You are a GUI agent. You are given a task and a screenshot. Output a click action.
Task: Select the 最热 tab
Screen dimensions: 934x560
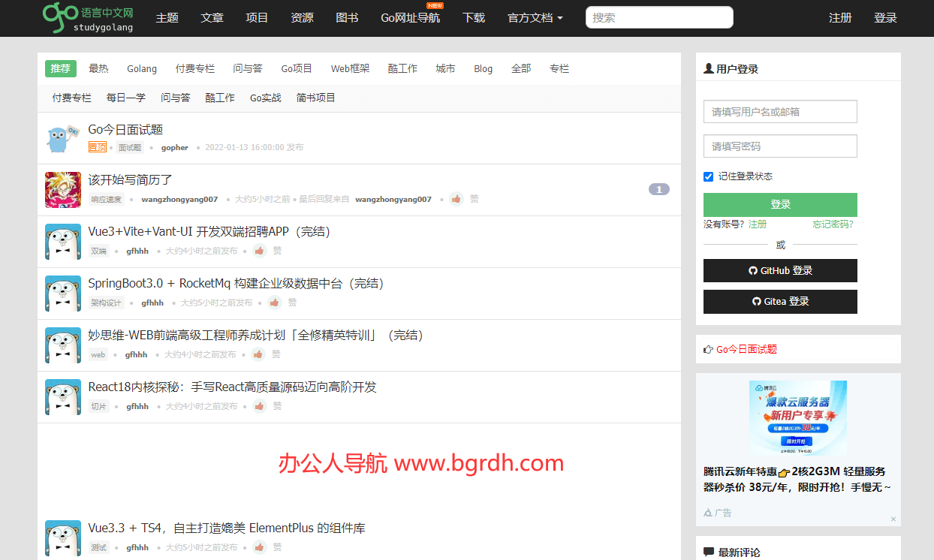pyautogui.click(x=98, y=68)
